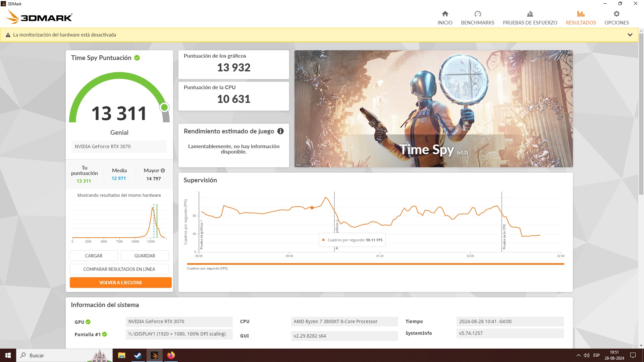Click the orange data point on FPS graph

(x=312, y=208)
